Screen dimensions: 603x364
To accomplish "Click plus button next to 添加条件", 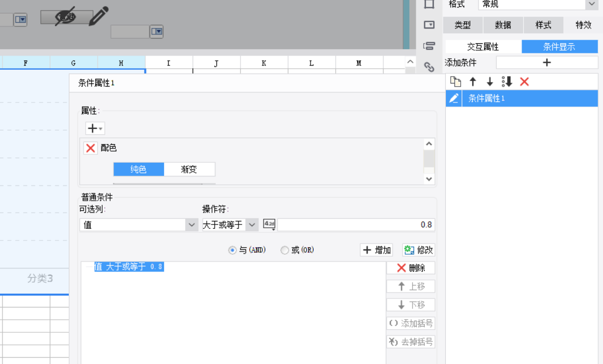I will (x=547, y=62).
